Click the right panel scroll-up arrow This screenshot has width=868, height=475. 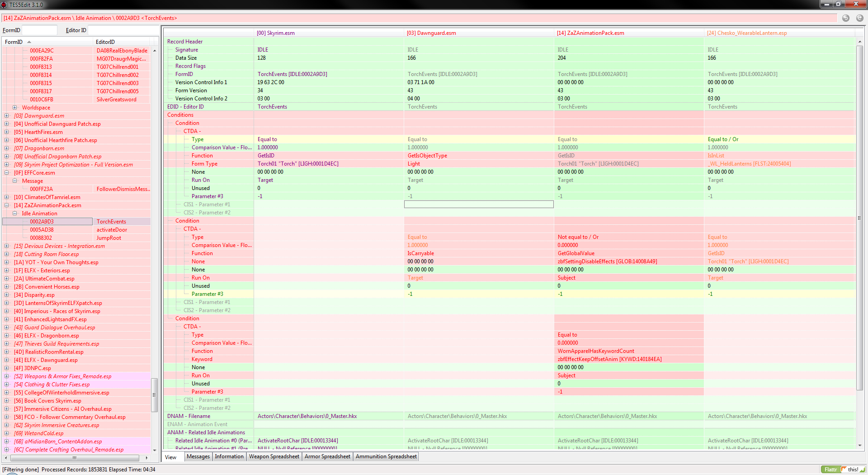859,42
